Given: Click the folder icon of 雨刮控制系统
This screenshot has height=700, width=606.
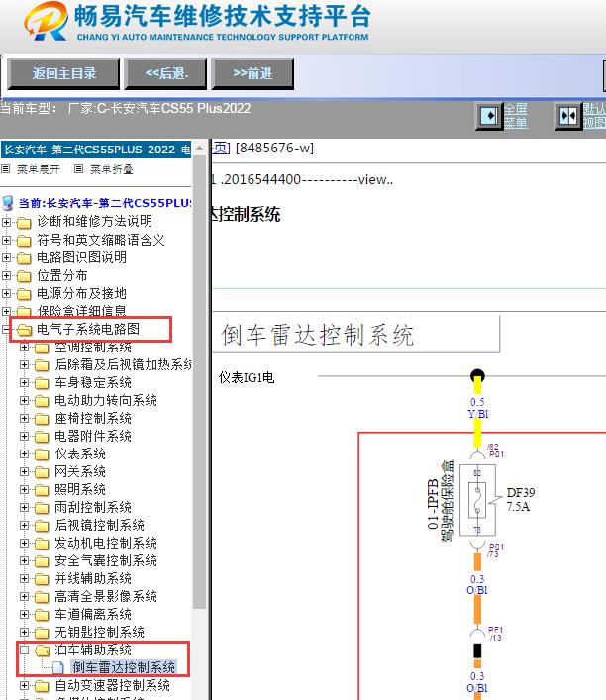Looking at the screenshot, I should point(42,508).
